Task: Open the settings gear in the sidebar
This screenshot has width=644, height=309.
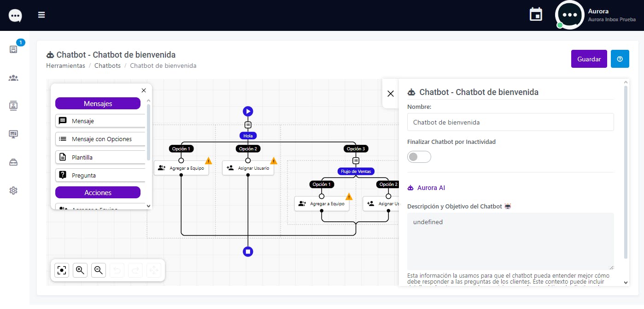Action: pyautogui.click(x=13, y=190)
